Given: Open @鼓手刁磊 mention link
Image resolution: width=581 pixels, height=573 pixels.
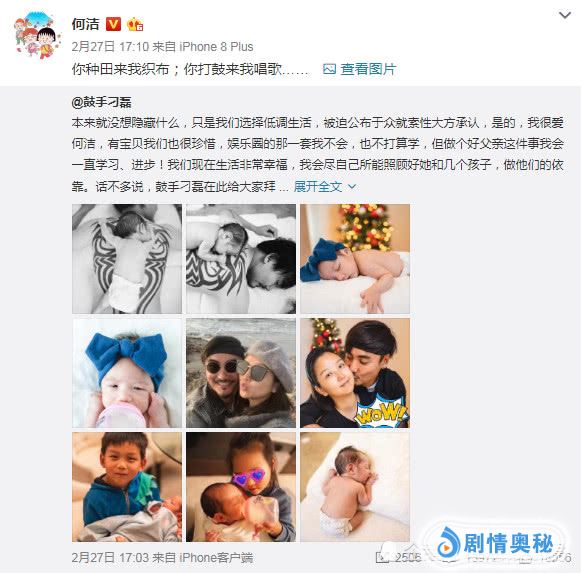Looking at the screenshot, I should [102, 102].
